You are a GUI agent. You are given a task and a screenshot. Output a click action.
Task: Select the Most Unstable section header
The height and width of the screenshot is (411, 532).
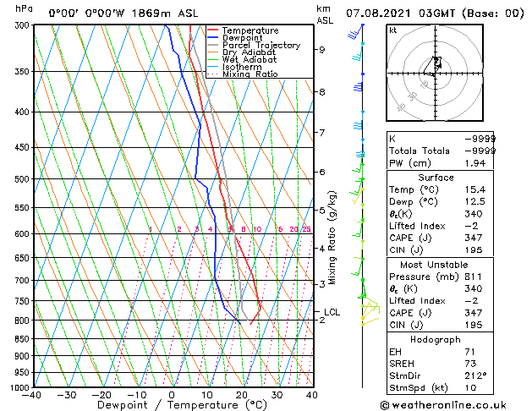point(436,263)
